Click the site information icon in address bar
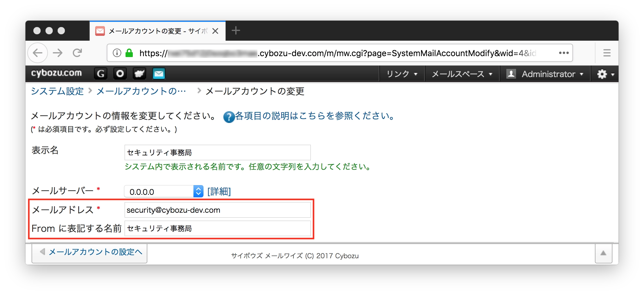 coord(117,53)
